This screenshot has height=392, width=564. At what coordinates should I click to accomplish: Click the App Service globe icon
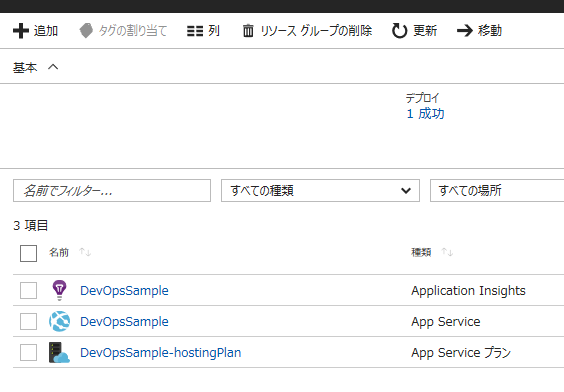[59, 321]
